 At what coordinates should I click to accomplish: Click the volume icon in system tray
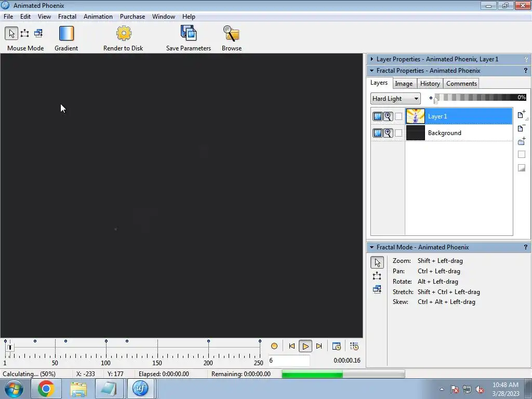click(x=480, y=390)
